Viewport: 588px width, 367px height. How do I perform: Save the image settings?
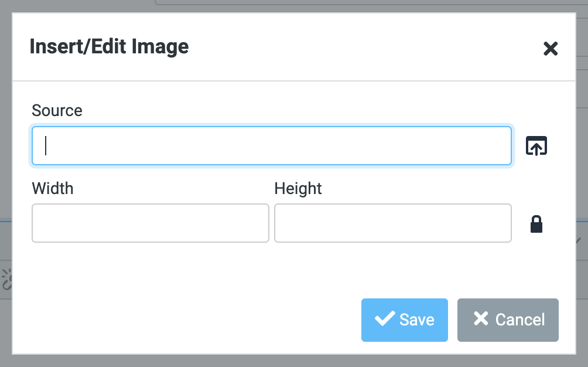click(404, 320)
